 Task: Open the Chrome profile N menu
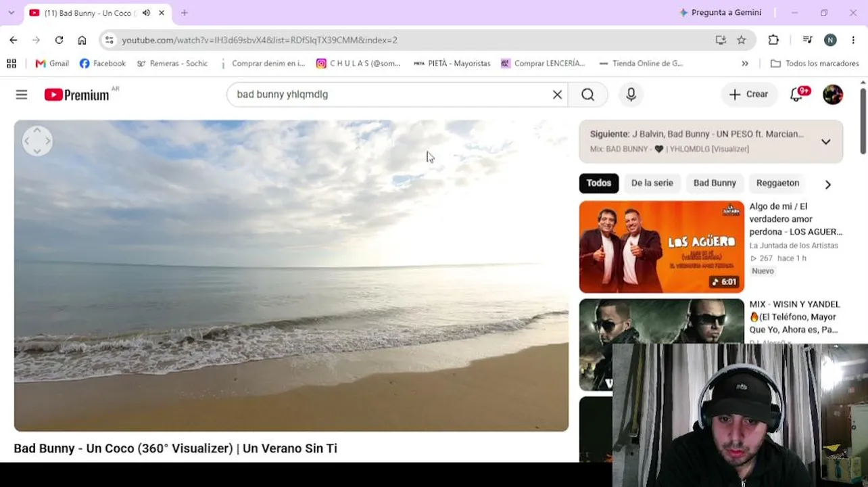pyautogui.click(x=830, y=40)
